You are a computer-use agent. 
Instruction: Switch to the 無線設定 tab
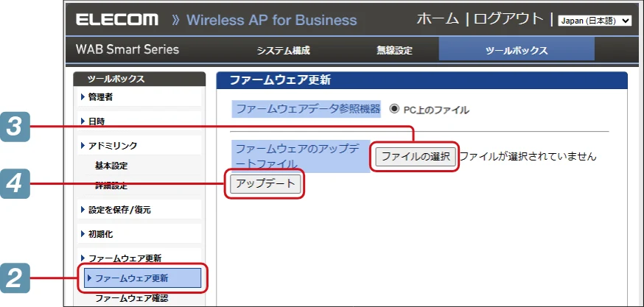(x=394, y=51)
